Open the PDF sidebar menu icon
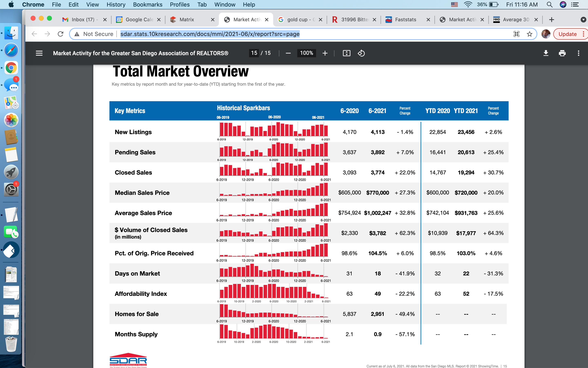This screenshot has width=588, height=368. coord(39,53)
